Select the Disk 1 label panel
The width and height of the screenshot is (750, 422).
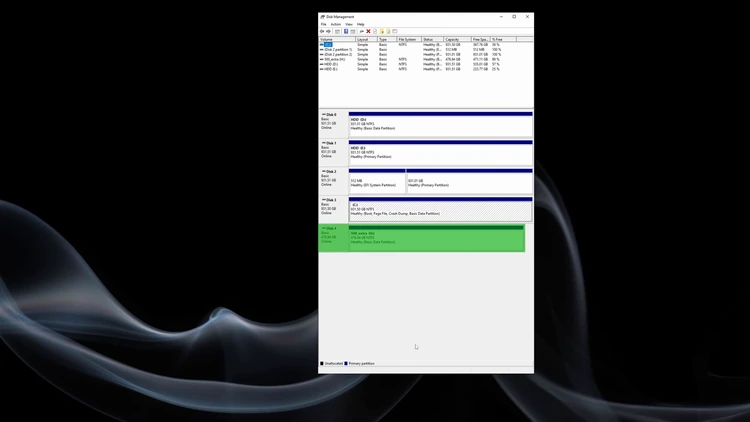click(333, 152)
